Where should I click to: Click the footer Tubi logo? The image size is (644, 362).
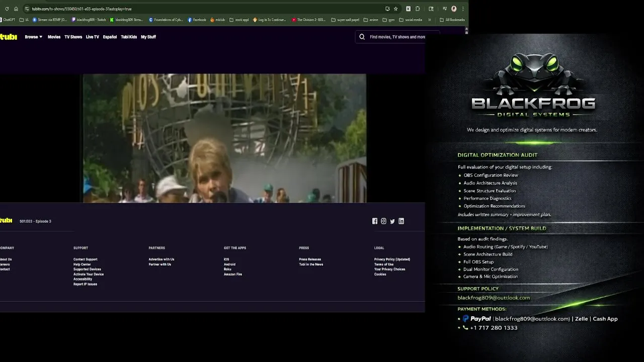[x=6, y=221]
